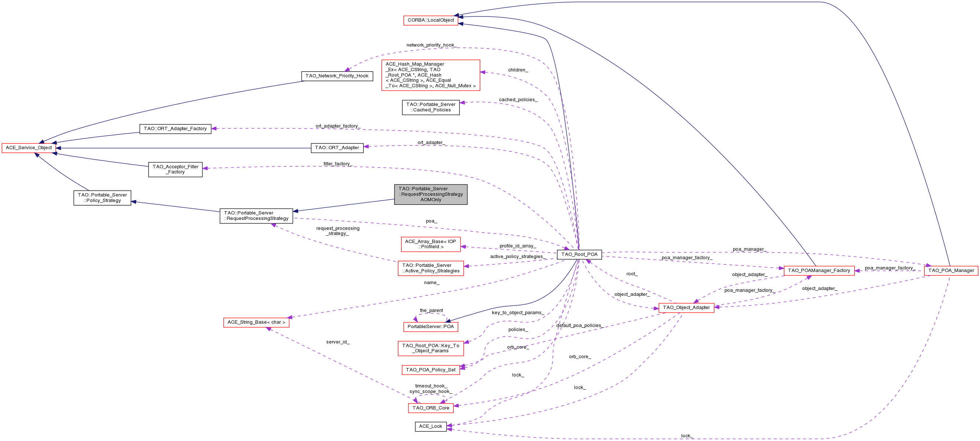Image resolution: width=980 pixels, height=441 pixels.
Task: Open the TAO_Root_POA class node
Action: 579,254
